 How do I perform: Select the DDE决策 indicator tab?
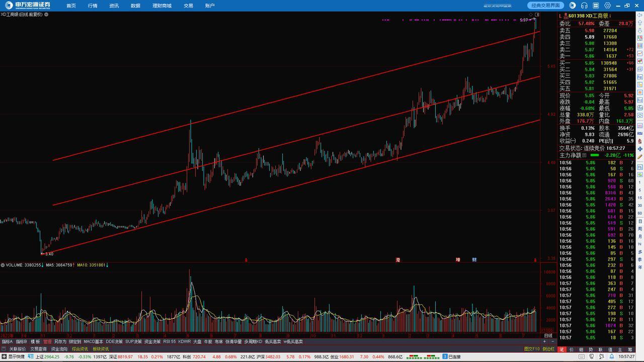click(114, 341)
